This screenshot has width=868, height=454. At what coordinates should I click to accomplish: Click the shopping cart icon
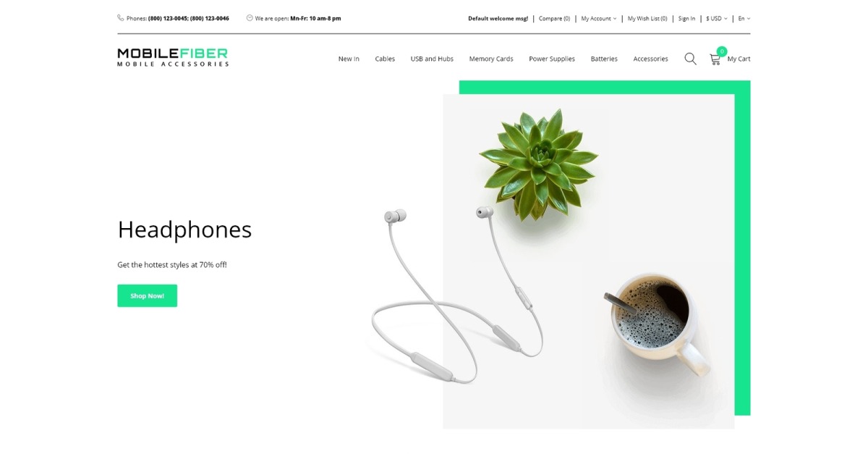point(715,60)
